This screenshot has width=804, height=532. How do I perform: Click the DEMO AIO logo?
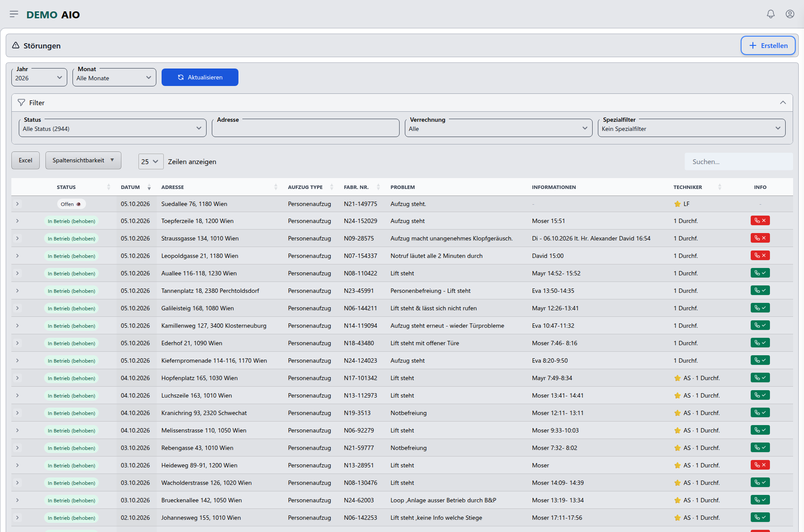click(53, 15)
